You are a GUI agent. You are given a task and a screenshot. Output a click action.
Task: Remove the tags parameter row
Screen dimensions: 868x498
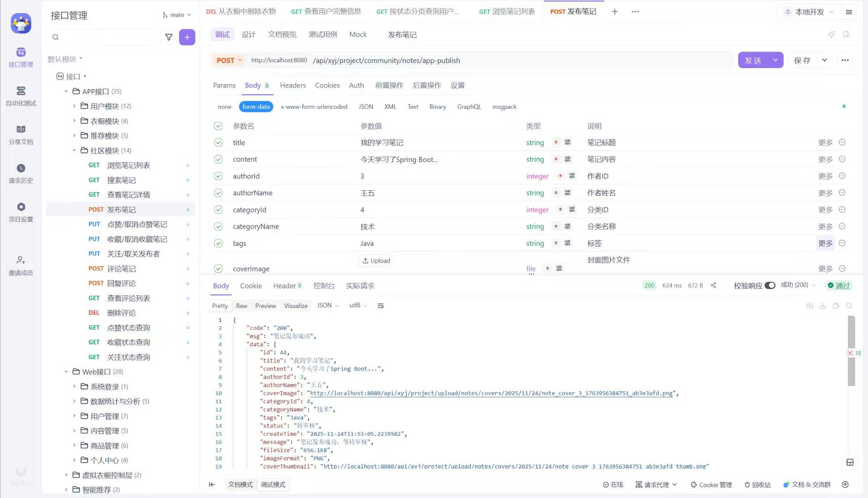click(842, 243)
